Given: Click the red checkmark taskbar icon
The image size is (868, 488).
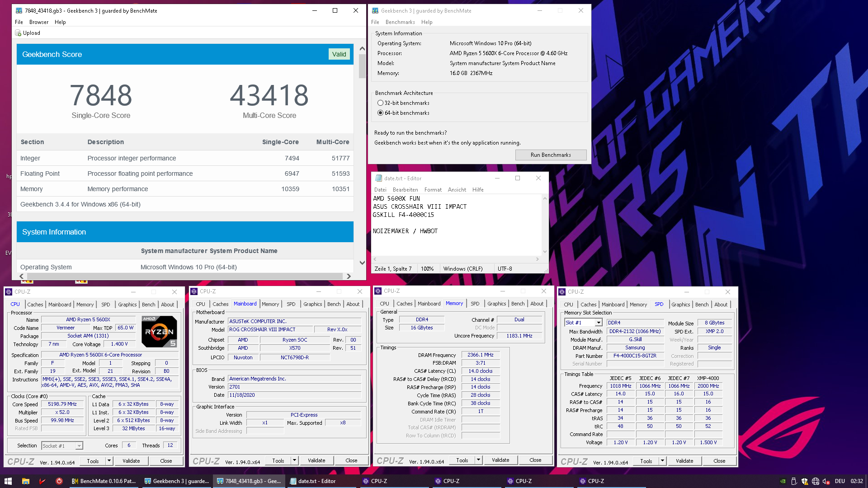Looking at the screenshot, I should point(42,481).
